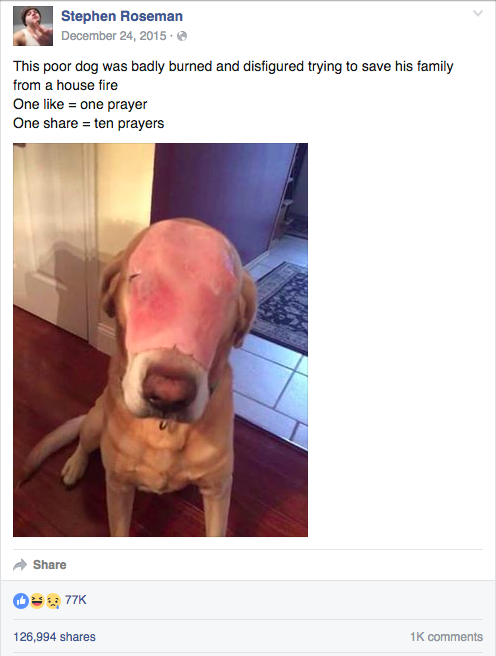Click the laughing Haha reaction icon
Screen dimensions: 496x656
tap(37, 601)
